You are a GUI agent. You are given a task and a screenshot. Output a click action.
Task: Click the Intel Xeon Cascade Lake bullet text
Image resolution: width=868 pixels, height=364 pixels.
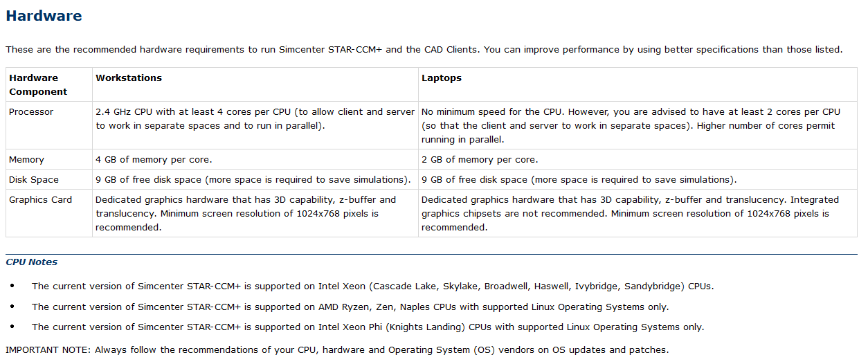[372, 286]
